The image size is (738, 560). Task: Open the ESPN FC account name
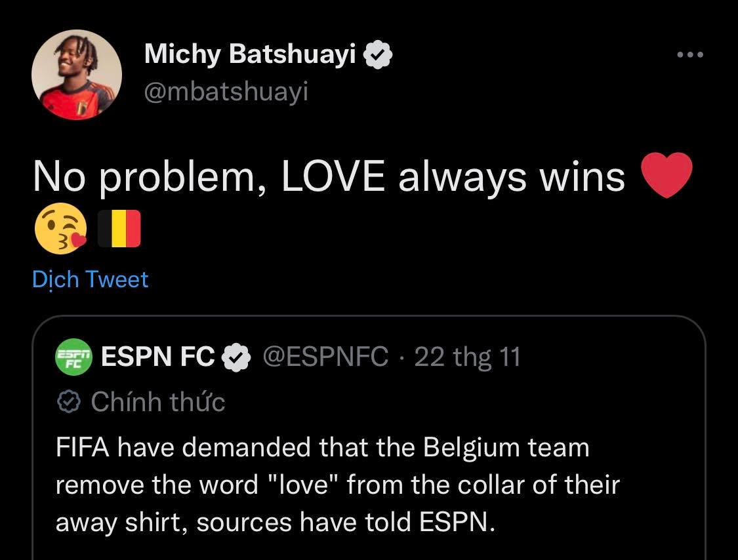[157, 357]
